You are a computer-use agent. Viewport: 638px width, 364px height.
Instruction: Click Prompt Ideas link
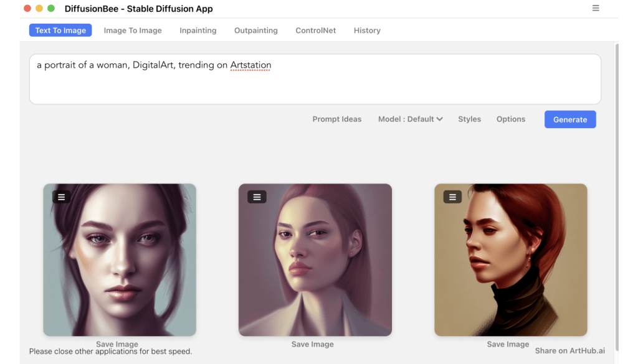pyautogui.click(x=336, y=119)
